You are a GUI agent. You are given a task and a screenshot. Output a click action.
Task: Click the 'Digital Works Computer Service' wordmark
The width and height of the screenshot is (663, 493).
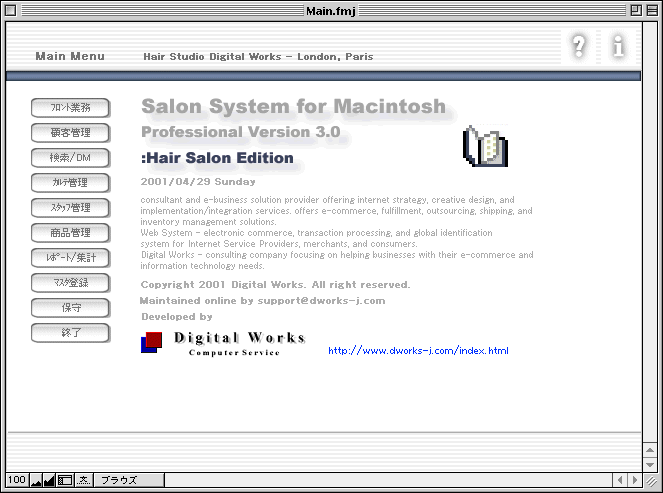(239, 343)
